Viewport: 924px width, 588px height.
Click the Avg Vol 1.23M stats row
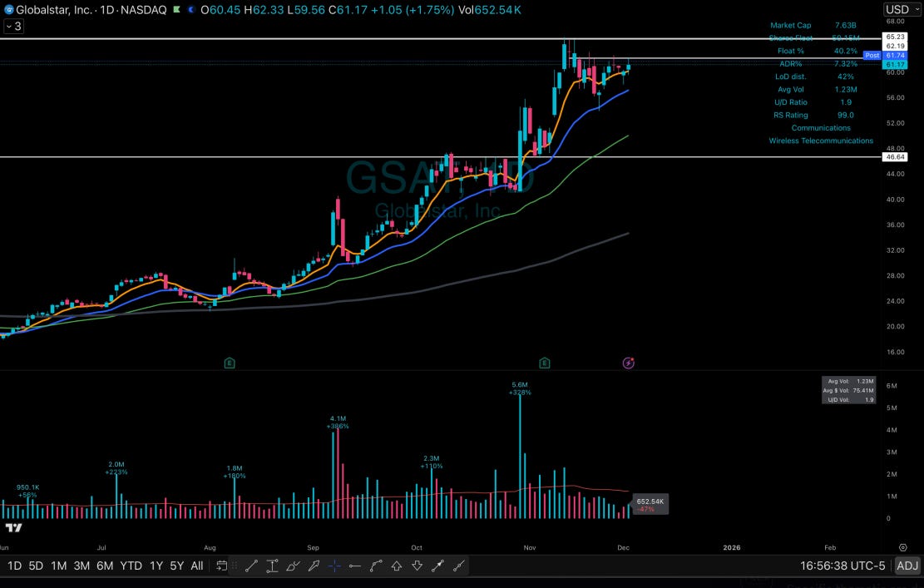[x=816, y=90]
